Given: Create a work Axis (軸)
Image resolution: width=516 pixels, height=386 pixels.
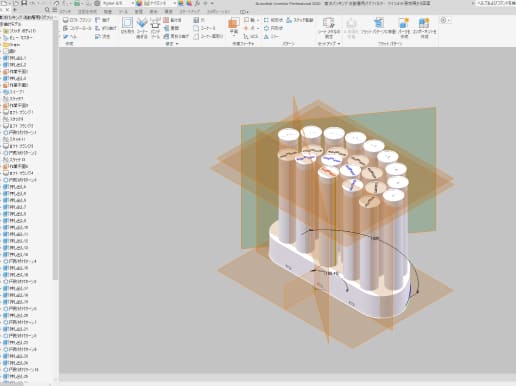Looking at the screenshot, I should [249, 20].
